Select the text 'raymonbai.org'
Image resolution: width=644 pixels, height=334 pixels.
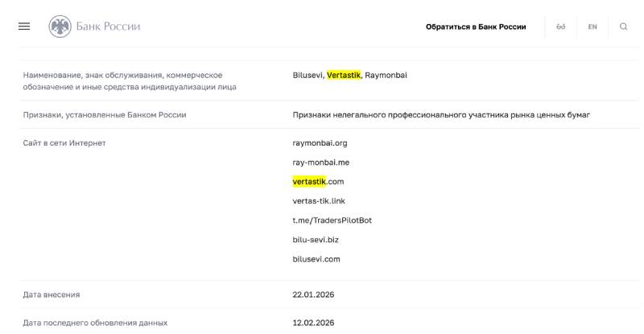point(320,143)
